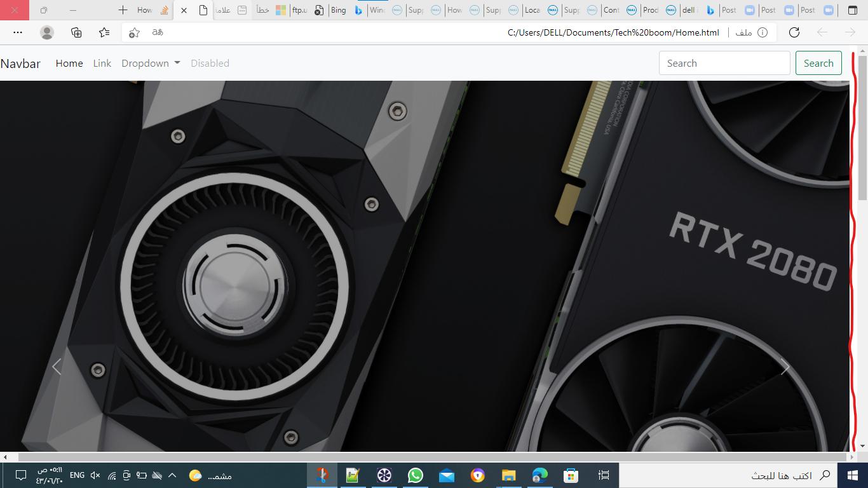
Task: Open File Explorer from the taskbar
Action: point(508,475)
